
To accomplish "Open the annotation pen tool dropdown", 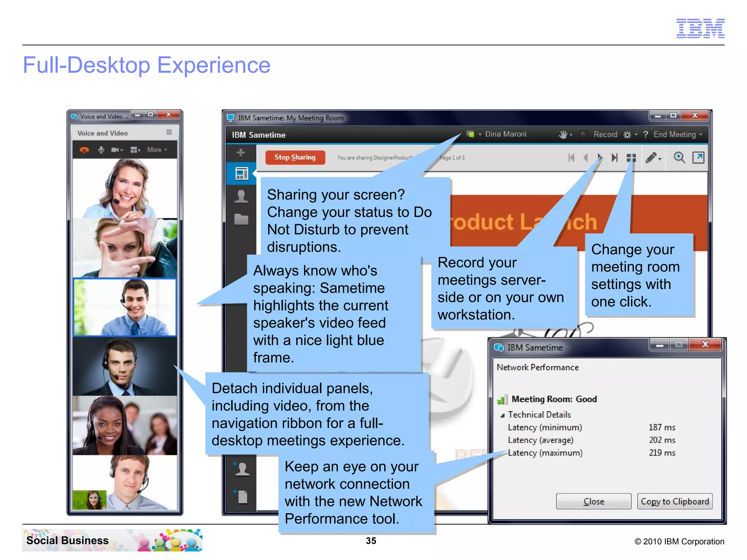I will [653, 157].
